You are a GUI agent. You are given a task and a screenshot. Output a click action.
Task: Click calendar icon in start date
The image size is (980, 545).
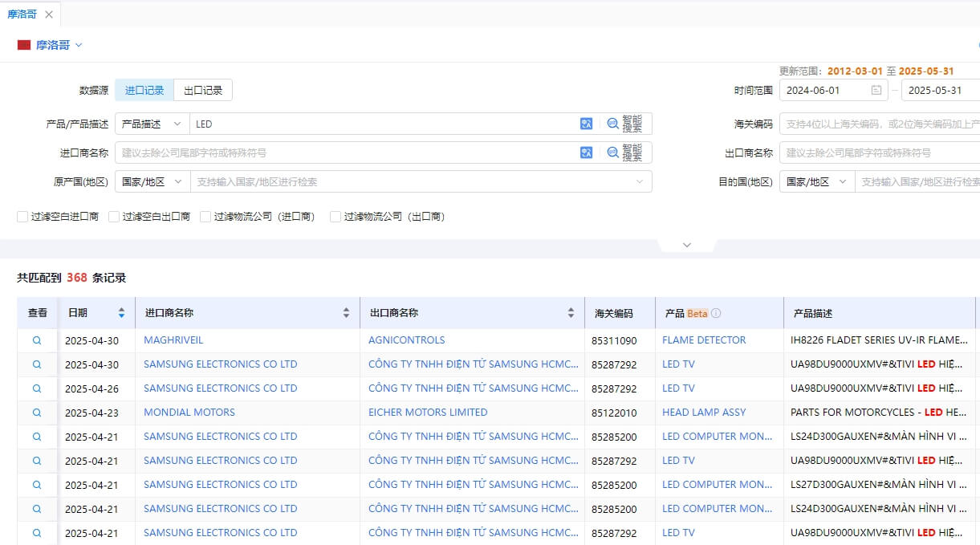(x=876, y=90)
